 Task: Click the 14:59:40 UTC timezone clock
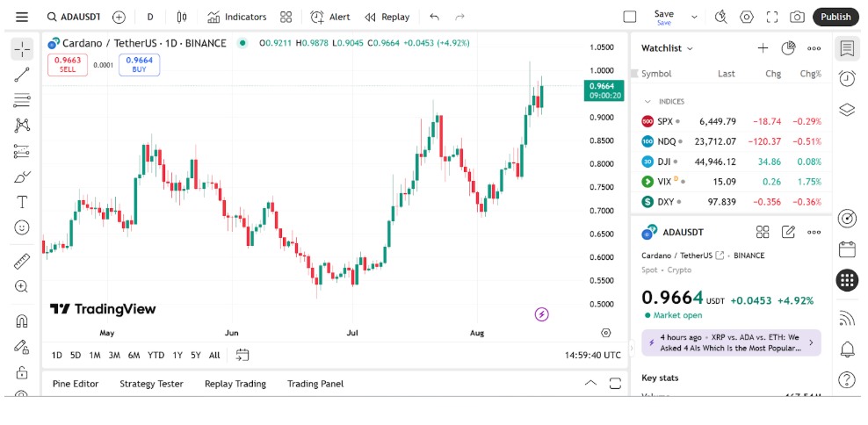tap(593, 356)
